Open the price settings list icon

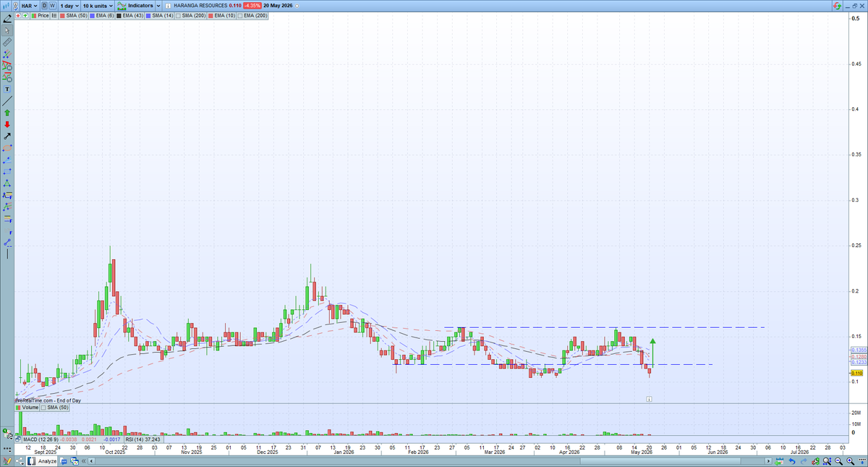54,15
